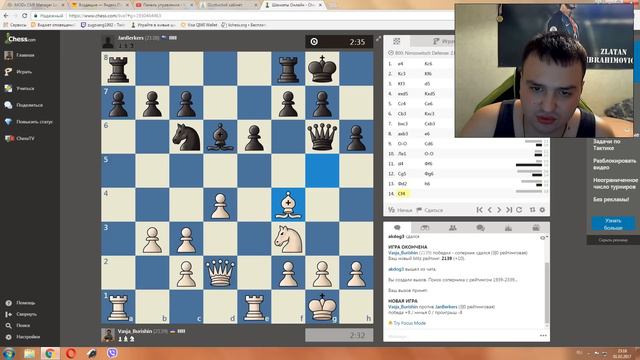
Task: Open Opera browser from the taskbar
Action: tap(71, 353)
